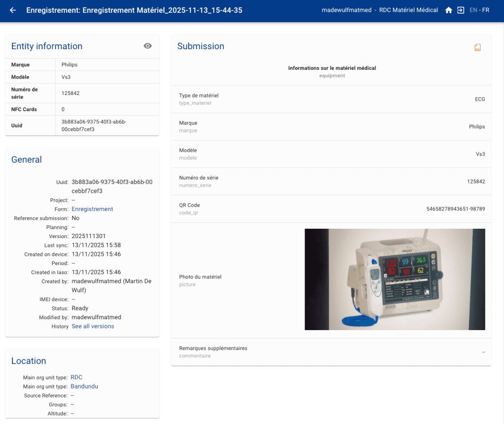The height and width of the screenshot is (424, 504).
Task: Open the home page icon
Action: point(448,10)
